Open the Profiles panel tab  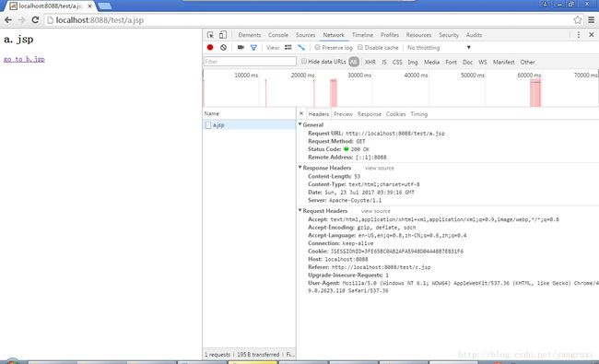[390, 35]
